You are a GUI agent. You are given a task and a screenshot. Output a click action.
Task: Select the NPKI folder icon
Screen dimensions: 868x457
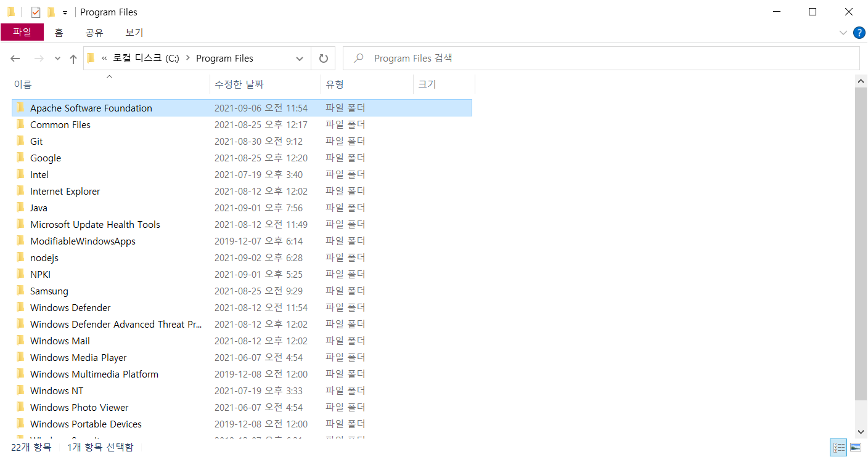click(x=20, y=274)
